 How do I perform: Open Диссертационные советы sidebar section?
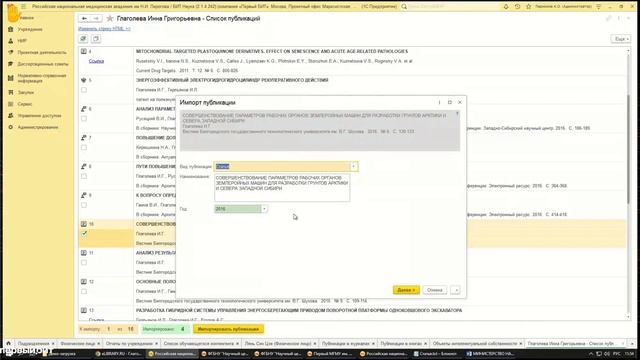[43, 64]
